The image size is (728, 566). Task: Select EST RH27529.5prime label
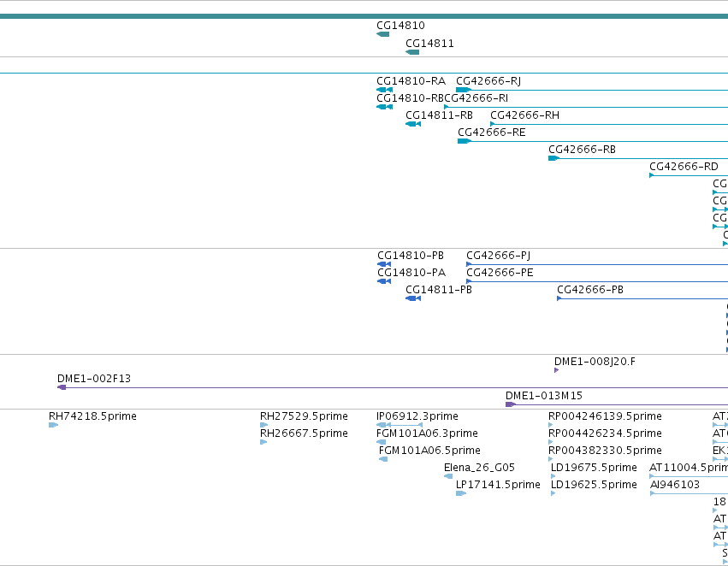point(304,416)
